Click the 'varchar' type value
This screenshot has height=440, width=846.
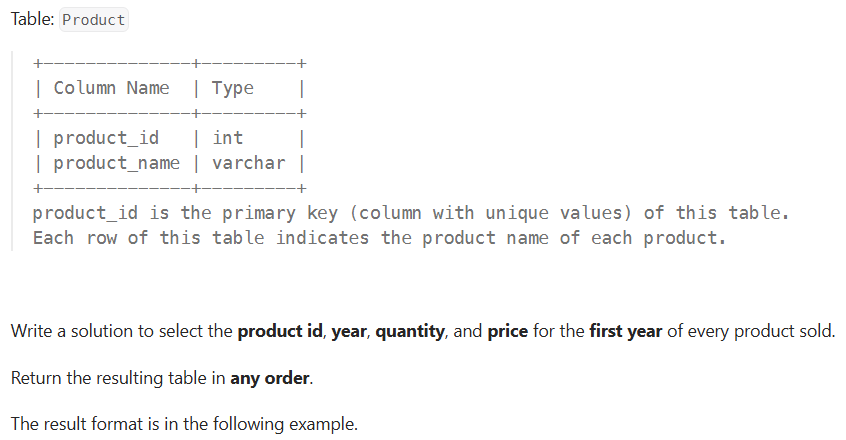[248, 163]
